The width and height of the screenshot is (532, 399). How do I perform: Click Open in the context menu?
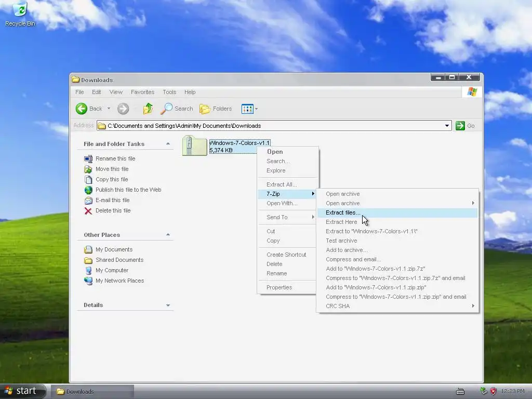(288, 152)
